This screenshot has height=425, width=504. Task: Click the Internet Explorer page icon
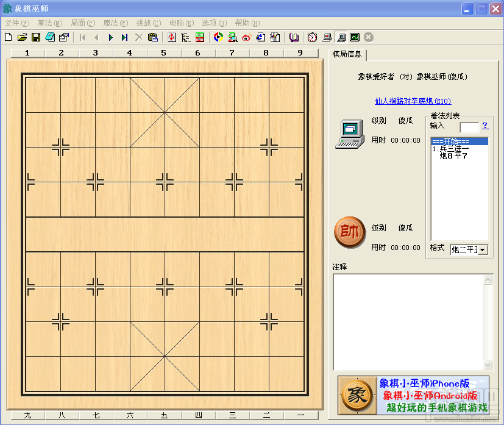(x=261, y=37)
